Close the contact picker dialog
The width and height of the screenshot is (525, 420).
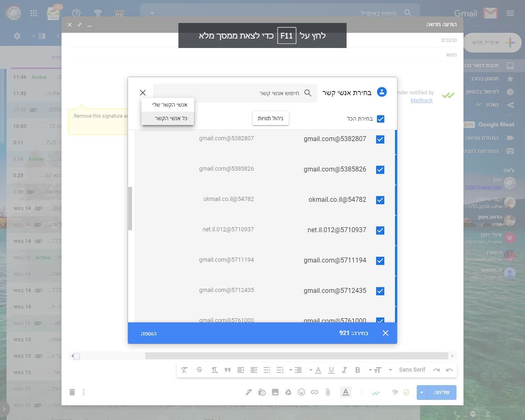pyautogui.click(x=143, y=93)
